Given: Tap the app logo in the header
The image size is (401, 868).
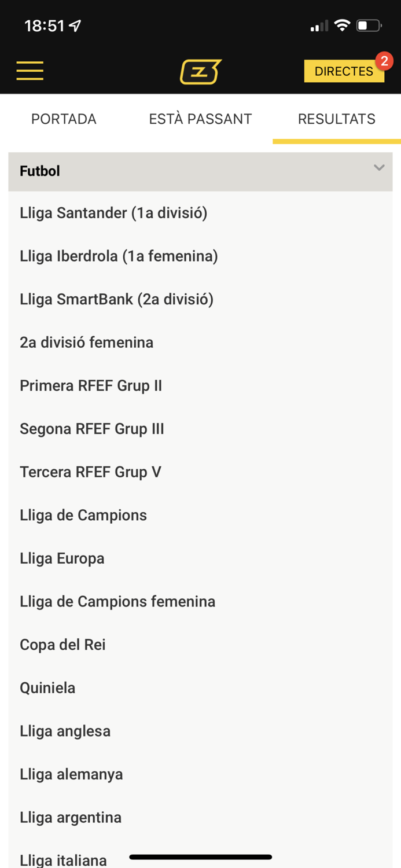Looking at the screenshot, I should pos(201,71).
